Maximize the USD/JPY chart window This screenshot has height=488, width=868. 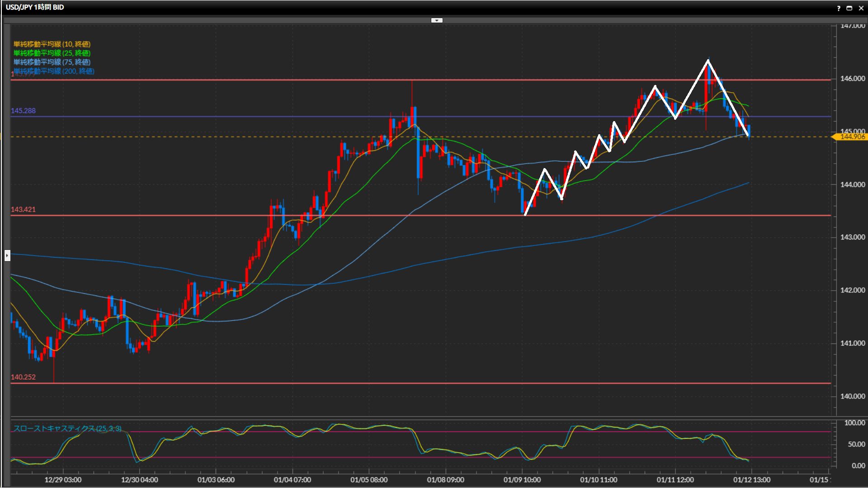[x=849, y=8]
